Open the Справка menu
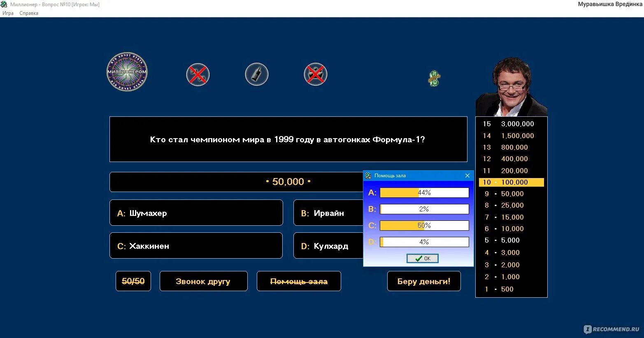644x338 pixels. (x=29, y=13)
